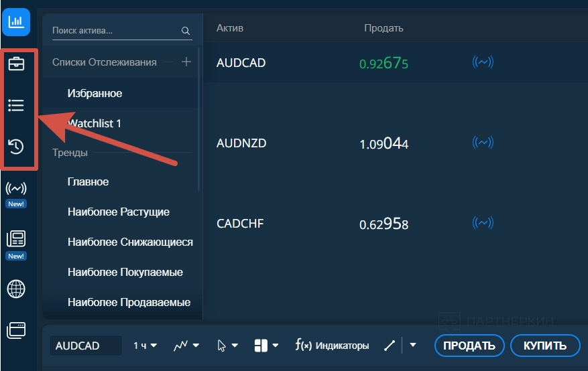
Task: Click AUDNZD sell price 1.09044
Action: pyautogui.click(x=384, y=143)
